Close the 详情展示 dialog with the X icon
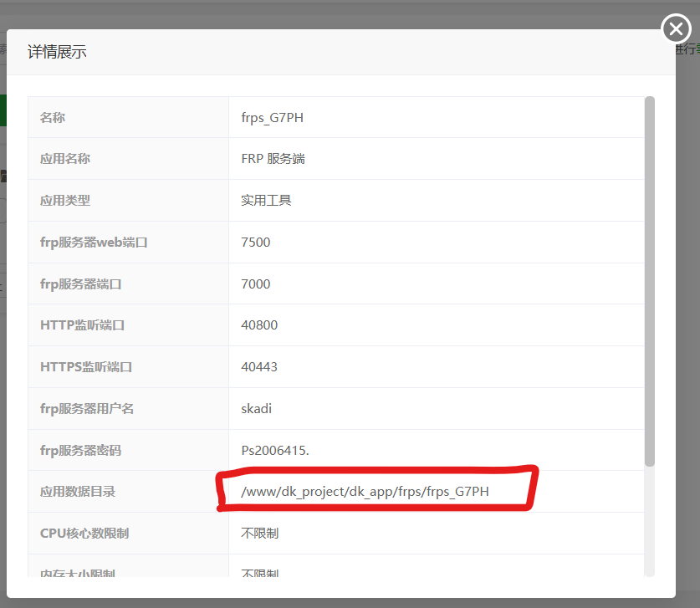 (676, 28)
